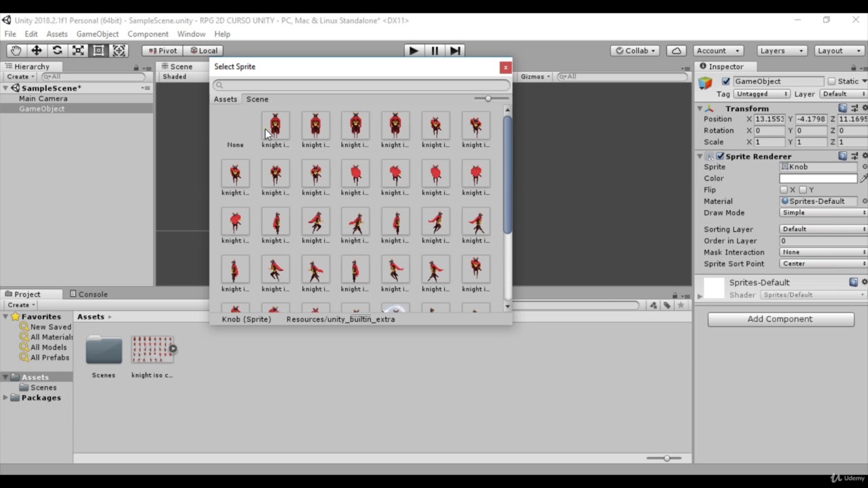Enable Flip Y checkbox
The image size is (868, 488).
pos(803,190)
